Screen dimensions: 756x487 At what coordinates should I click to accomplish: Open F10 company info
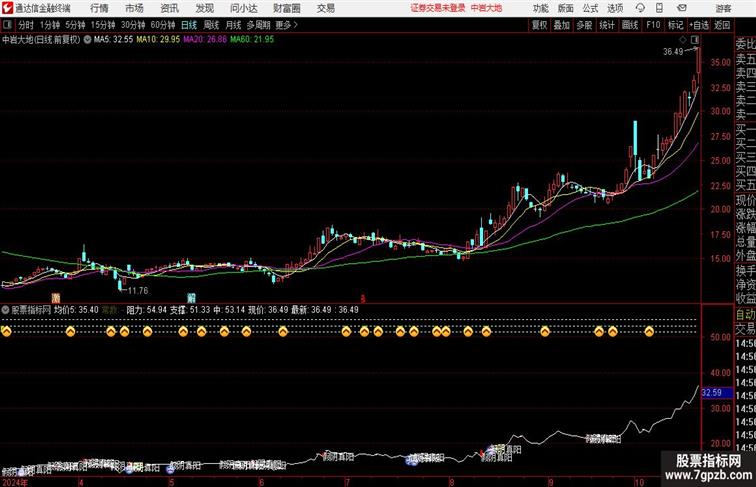point(653,25)
